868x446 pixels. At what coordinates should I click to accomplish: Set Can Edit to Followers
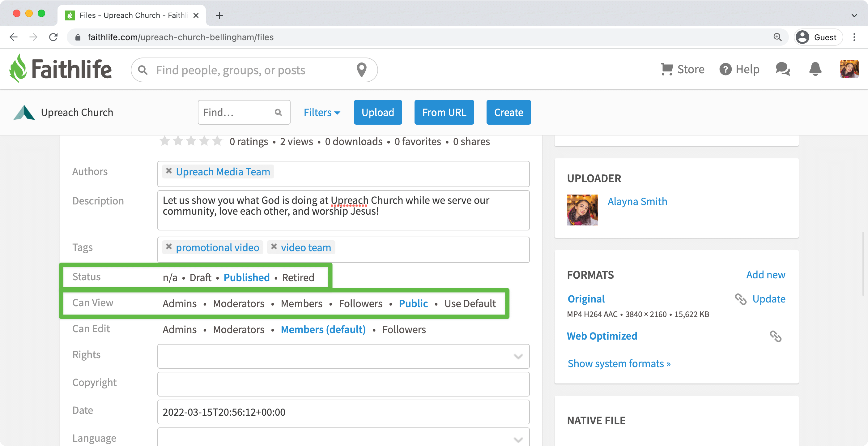(x=404, y=329)
